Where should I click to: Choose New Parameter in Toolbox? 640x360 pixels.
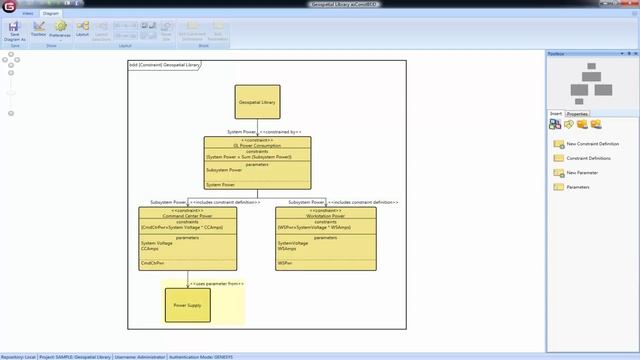click(x=576, y=173)
